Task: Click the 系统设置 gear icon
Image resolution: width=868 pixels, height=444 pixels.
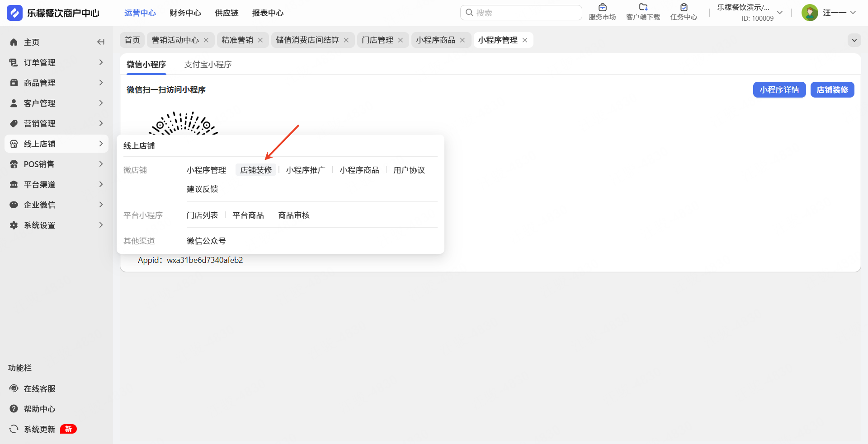Action: [14, 225]
